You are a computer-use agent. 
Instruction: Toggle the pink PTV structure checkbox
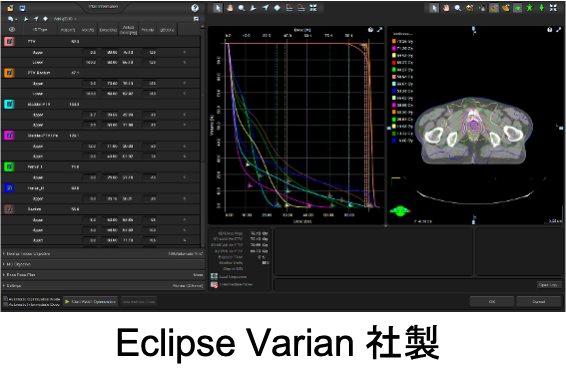pos(9,41)
